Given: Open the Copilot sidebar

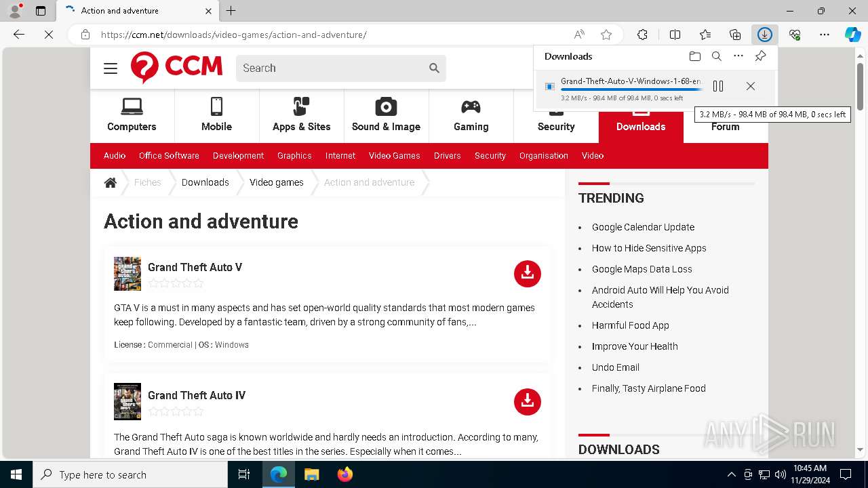Looking at the screenshot, I should (852, 35).
